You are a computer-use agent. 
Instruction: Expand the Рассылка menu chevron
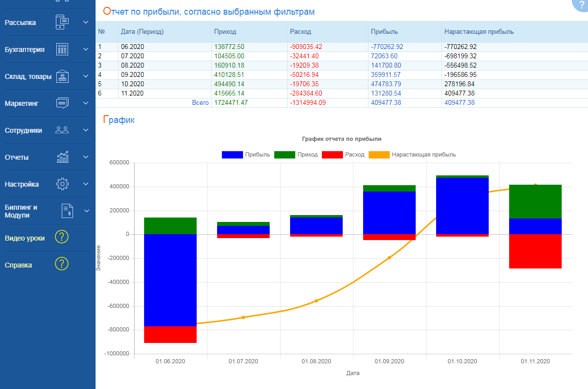[x=86, y=23]
